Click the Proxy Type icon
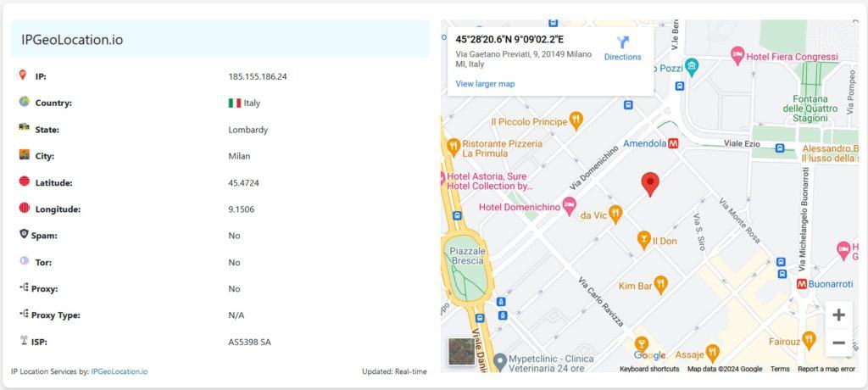Screen dimensions: 868x390 point(24,314)
